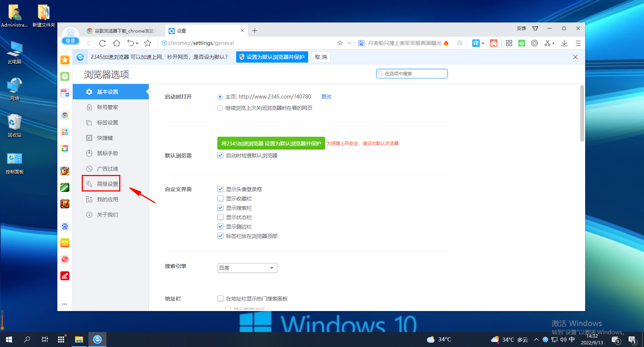Viewport: 644px width, 347px height.
Task: Switch to the 谷歌浏览器下载 tab
Action: pos(123,31)
